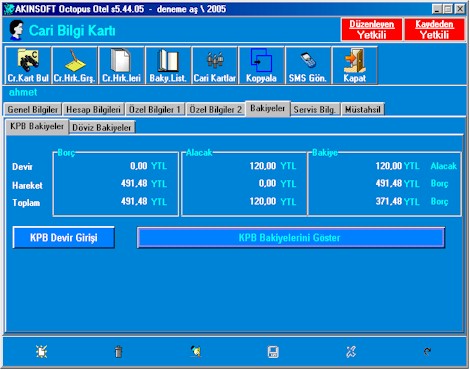Open the Cari Kartlar list
The height and width of the screenshot is (370, 470).
215,65
